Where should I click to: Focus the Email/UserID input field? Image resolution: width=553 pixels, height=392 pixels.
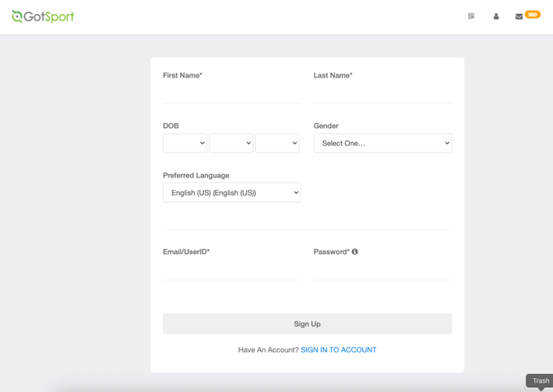[x=232, y=271]
